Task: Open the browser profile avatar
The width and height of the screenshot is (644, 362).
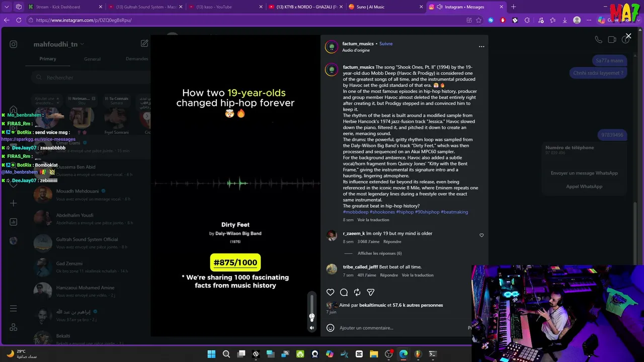Action: [x=577, y=20]
